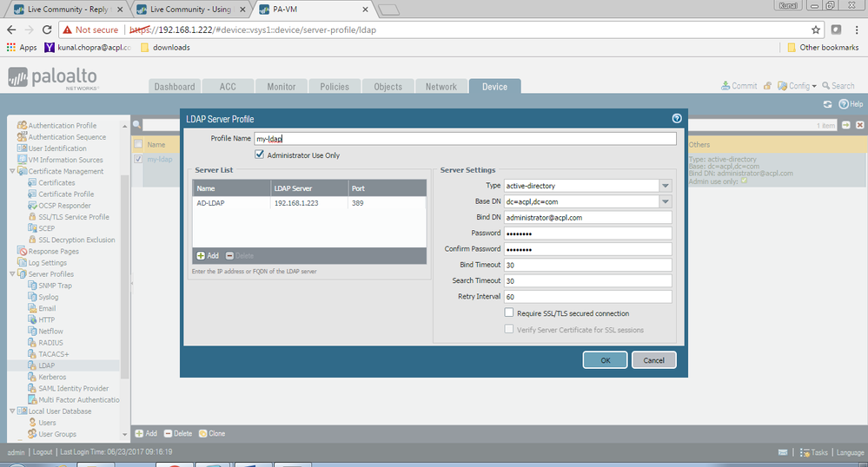Clear filter with red X icon
This screenshot has height=467, width=868.
pos(859,125)
